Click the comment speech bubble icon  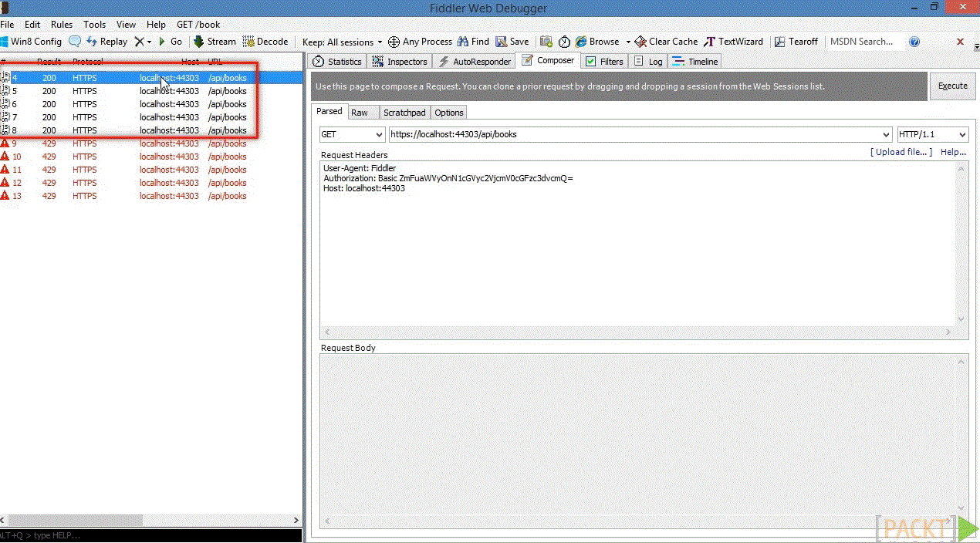pyautogui.click(x=75, y=42)
